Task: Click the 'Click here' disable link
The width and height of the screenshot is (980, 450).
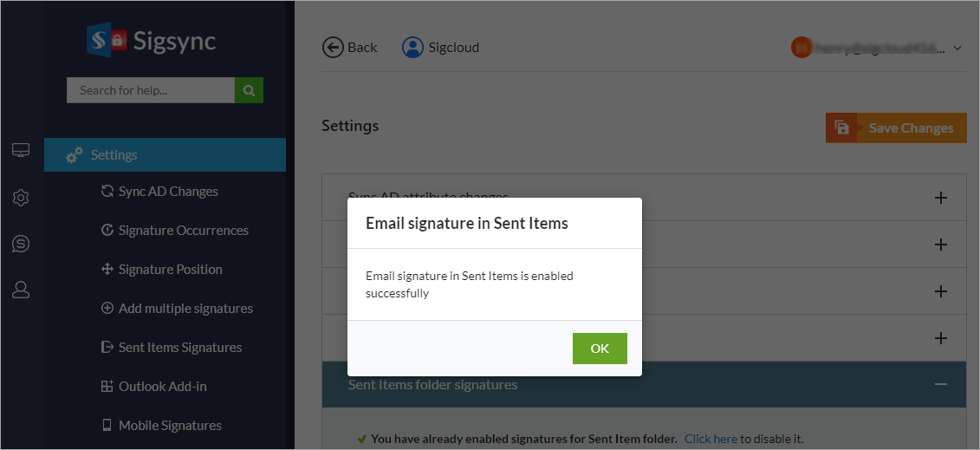Action: pos(711,439)
